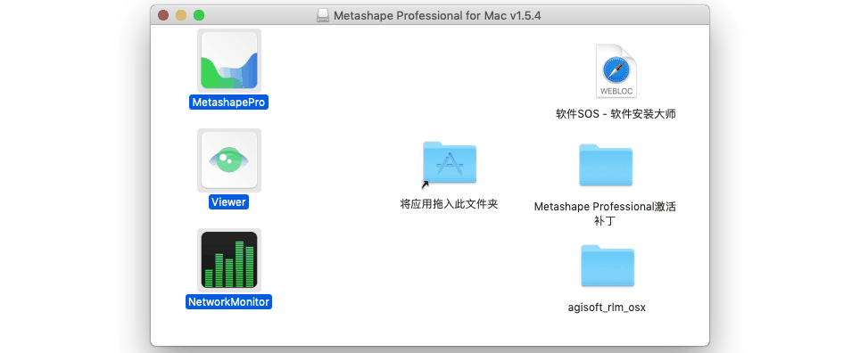Select the Safari WEBLOC file icon
The width and height of the screenshot is (868, 353).
(616, 70)
